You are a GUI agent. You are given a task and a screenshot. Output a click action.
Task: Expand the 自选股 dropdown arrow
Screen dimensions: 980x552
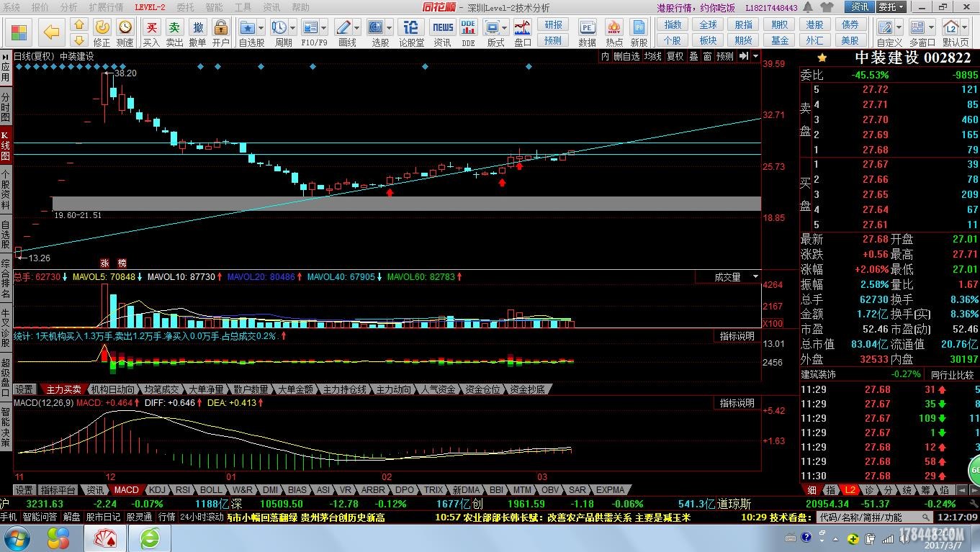click(x=261, y=28)
